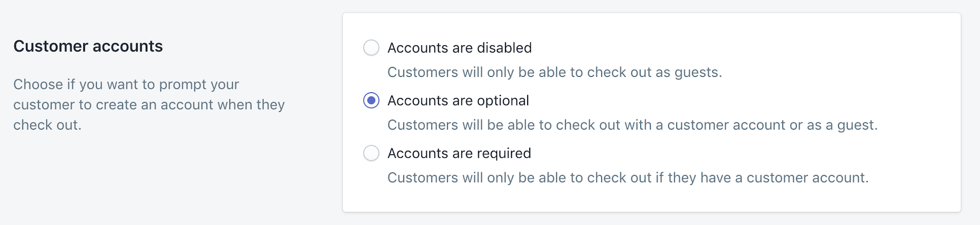Click "customer to create an account" help line

point(149,105)
